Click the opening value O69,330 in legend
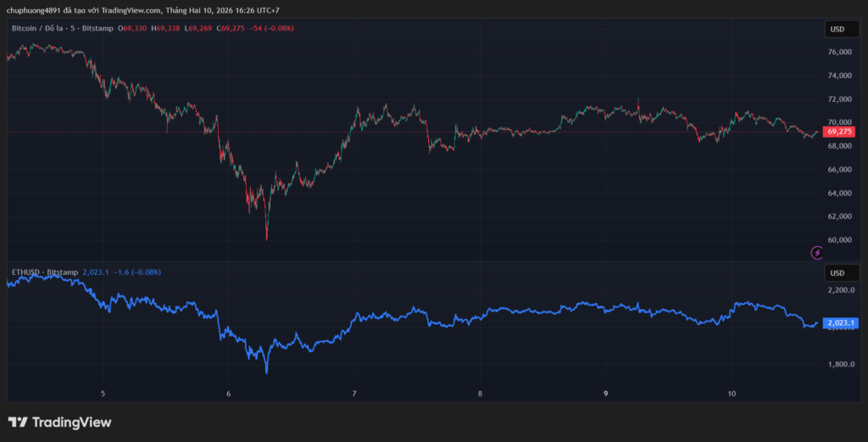 pyautogui.click(x=131, y=29)
